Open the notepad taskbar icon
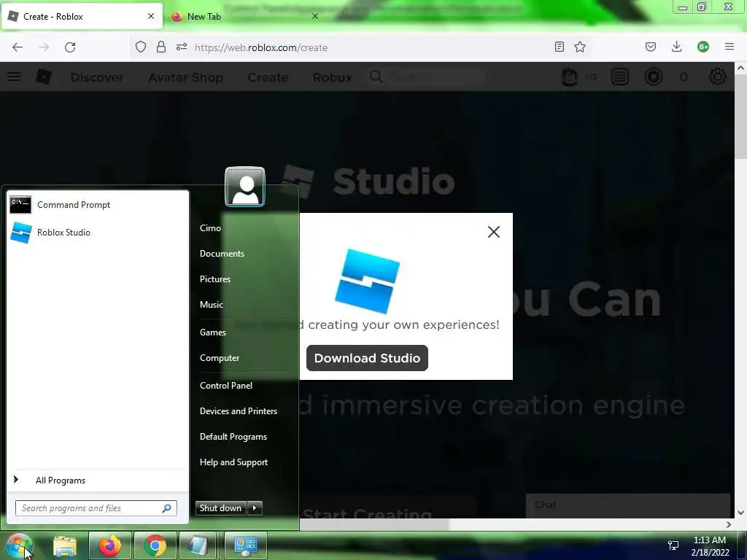 [x=197, y=545]
